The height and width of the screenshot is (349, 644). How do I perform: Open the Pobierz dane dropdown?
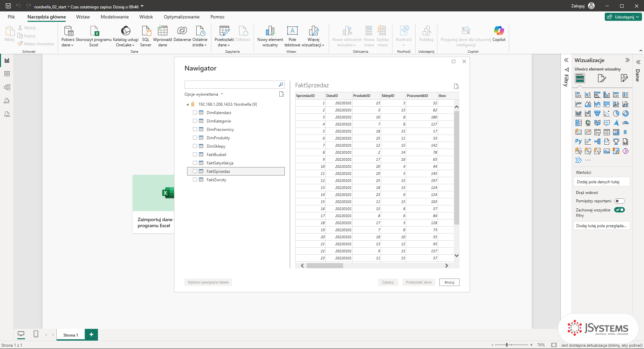(67, 36)
